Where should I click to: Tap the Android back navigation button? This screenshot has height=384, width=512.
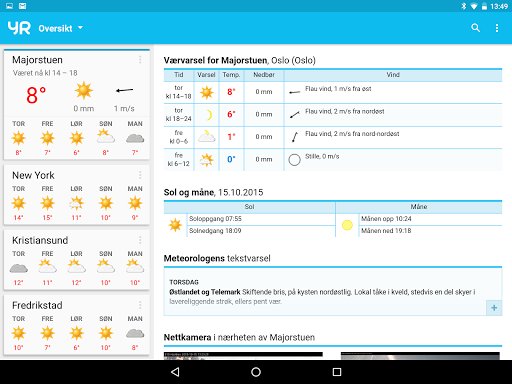point(175,372)
